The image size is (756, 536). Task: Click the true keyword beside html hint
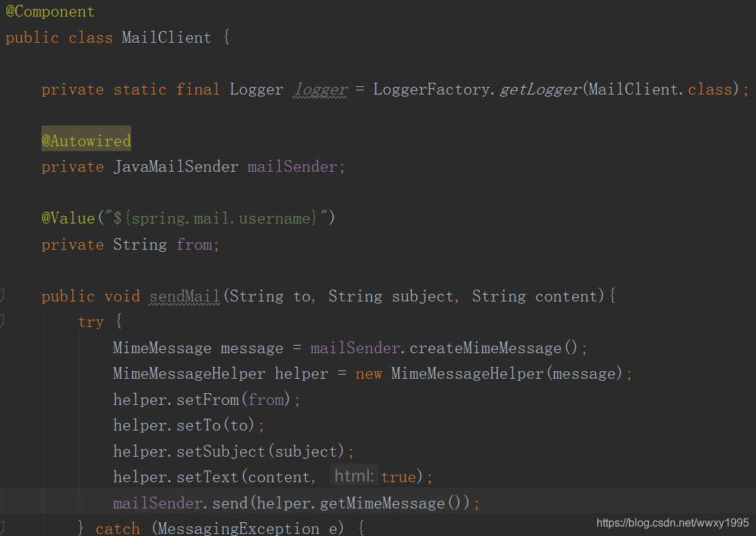point(399,476)
